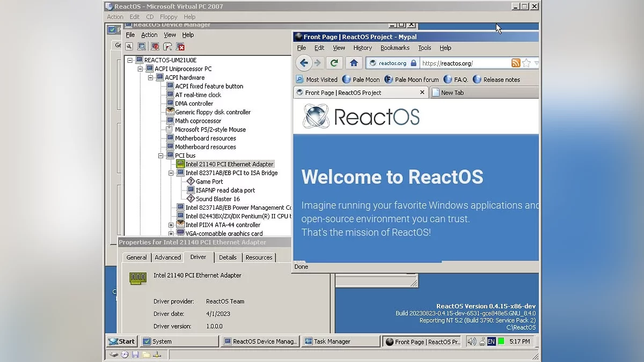Open the Bookmarks menu in Mypal
The height and width of the screenshot is (362, 644).
pos(394,48)
